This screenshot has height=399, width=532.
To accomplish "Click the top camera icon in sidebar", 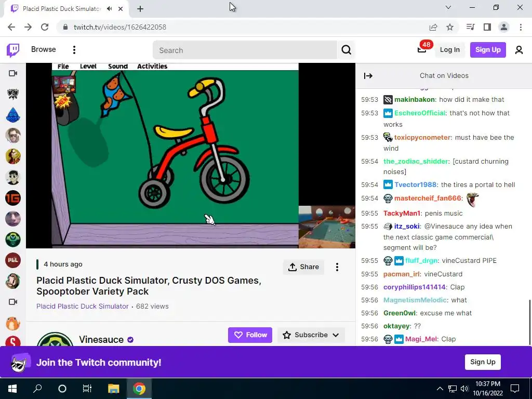I will pyautogui.click(x=13, y=73).
